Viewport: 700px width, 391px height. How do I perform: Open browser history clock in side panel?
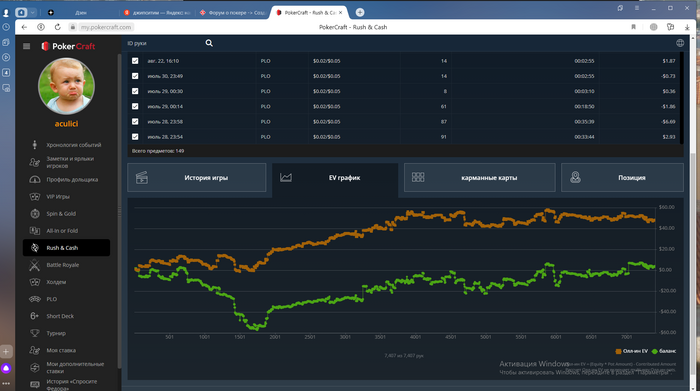click(x=6, y=27)
